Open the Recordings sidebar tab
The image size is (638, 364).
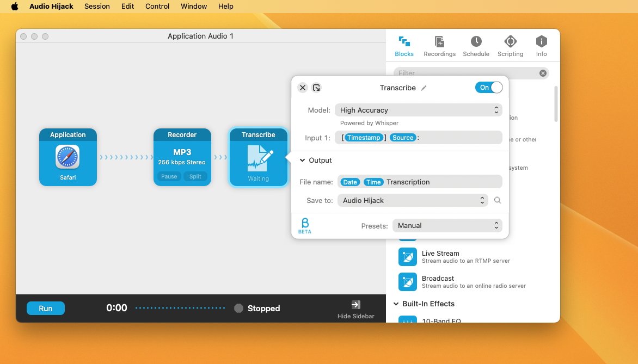pos(439,46)
